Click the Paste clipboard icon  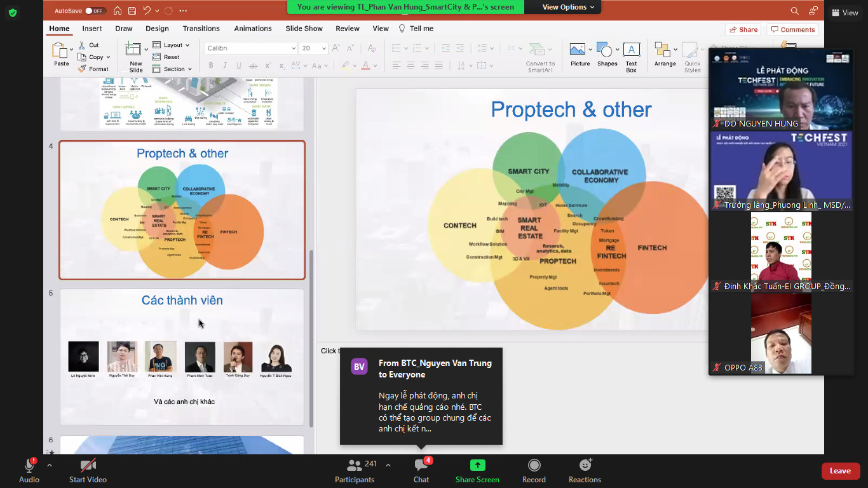[60, 51]
